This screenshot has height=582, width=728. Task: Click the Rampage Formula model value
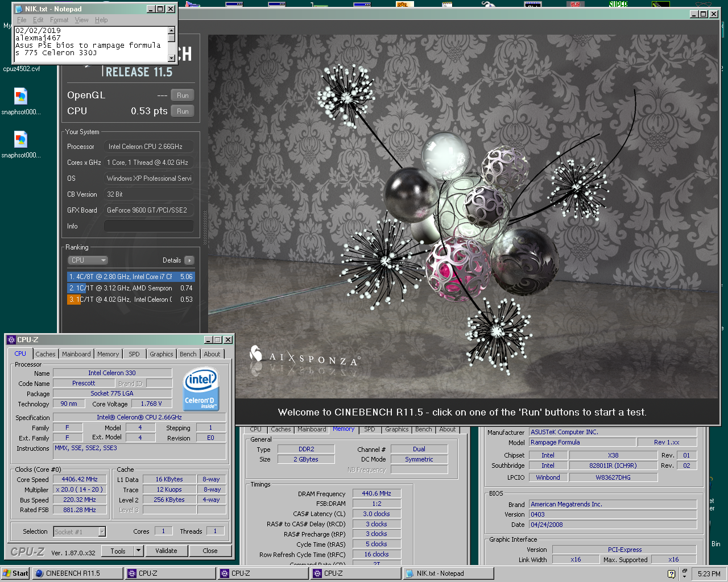[x=582, y=442]
